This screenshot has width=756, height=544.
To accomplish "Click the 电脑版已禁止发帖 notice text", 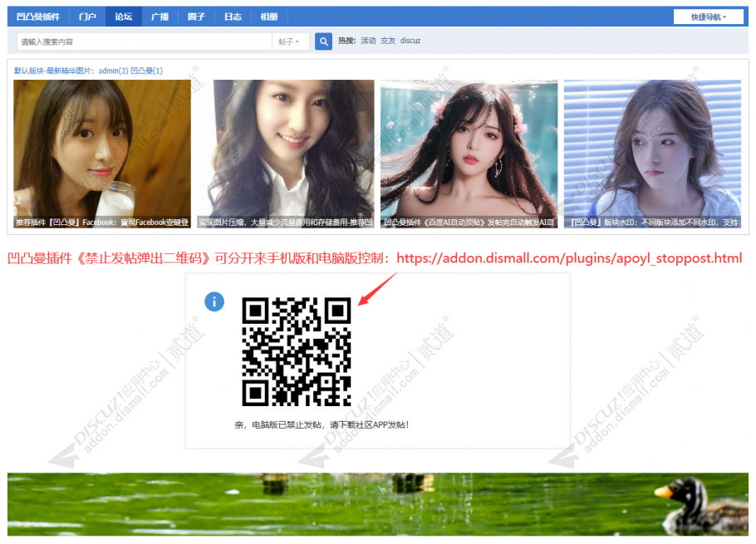I will [322, 425].
